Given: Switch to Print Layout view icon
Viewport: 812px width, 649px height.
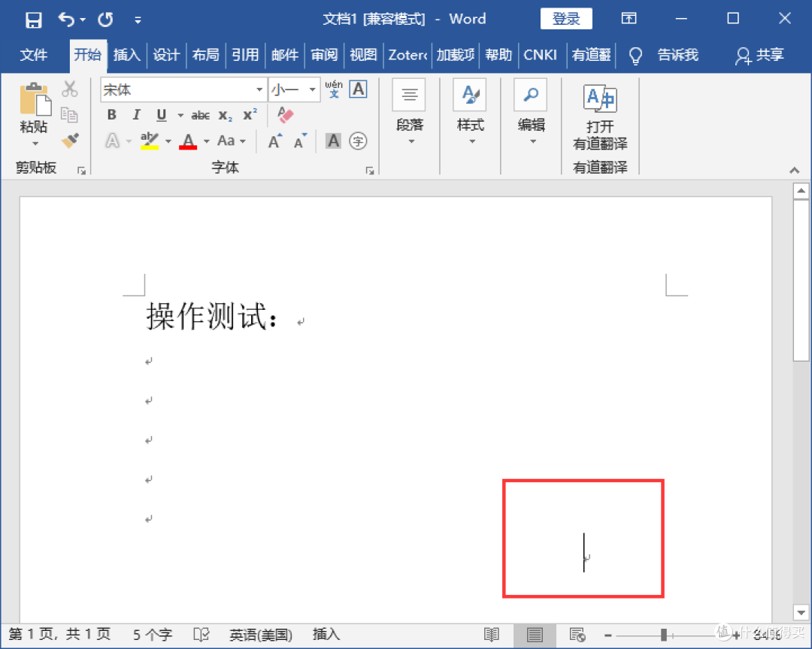Looking at the screenshot, I should [x=535, y=635].
